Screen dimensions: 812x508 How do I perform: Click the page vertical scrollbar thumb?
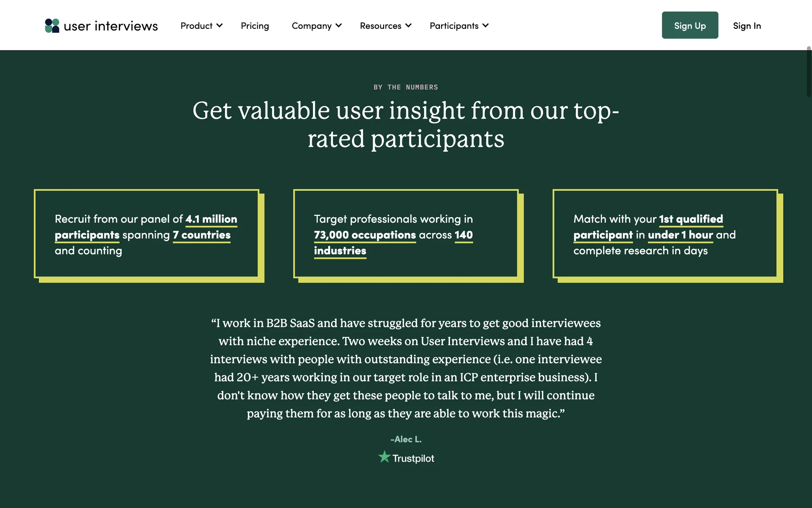[809, 72]
